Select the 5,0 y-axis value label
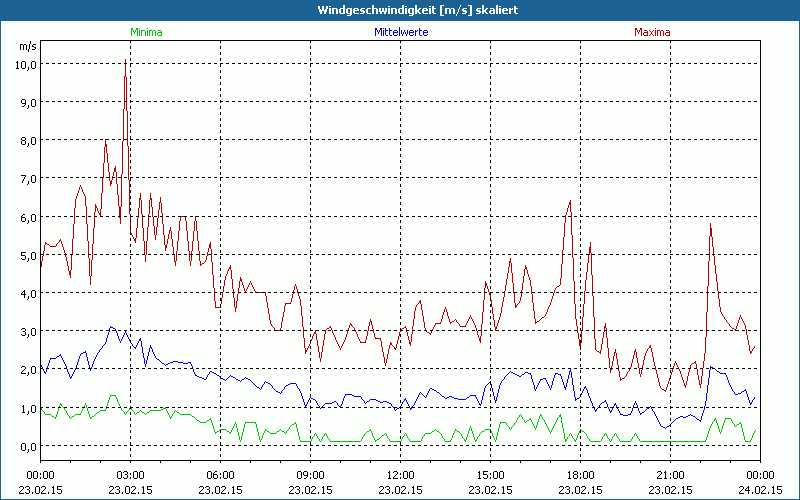The image size is (800, 500). click(x=27, y=255)
